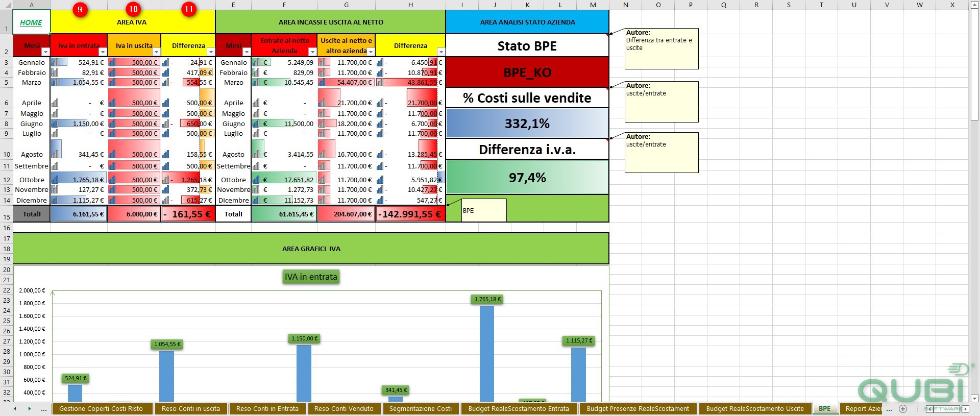Image resolution: width=980 pixels, height=416 pixels.
Task: Click red circle marker number 9
Action: (x=80, y=9)
